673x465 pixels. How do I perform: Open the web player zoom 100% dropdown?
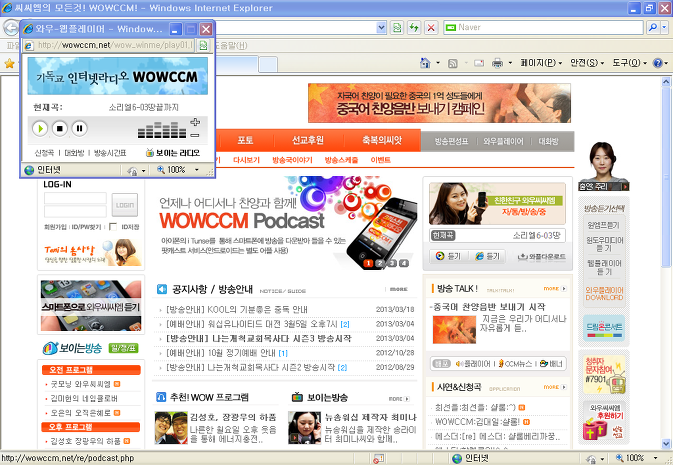pos(197,170)
